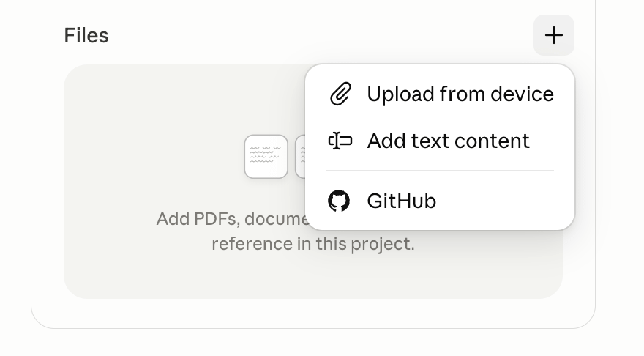Click blank card space below the drop zone
The image size is (644, 356).
coord(313,314)
